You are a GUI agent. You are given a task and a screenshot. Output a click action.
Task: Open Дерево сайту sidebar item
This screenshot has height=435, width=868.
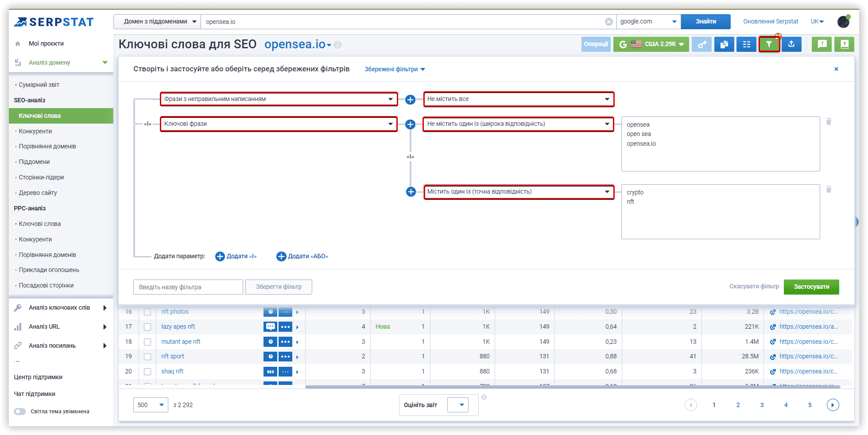pyautogui.click(x=38, y=193)
